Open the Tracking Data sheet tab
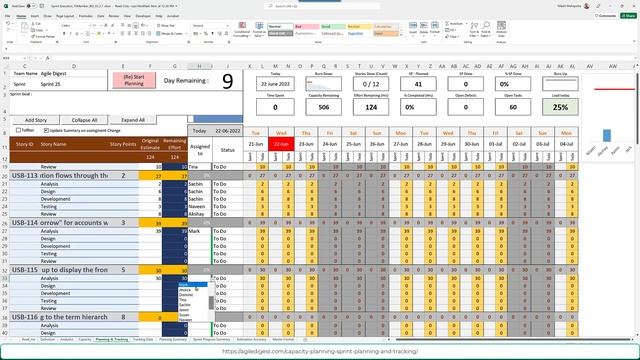 point(143,340)
